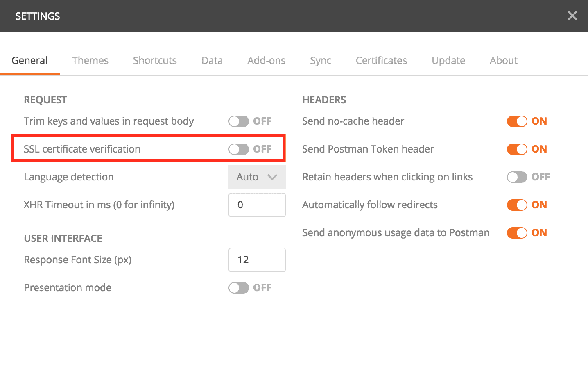Viewport: 588px width, 369px height.
Task: Switch to the Themes tab
Action: (90, 60)
